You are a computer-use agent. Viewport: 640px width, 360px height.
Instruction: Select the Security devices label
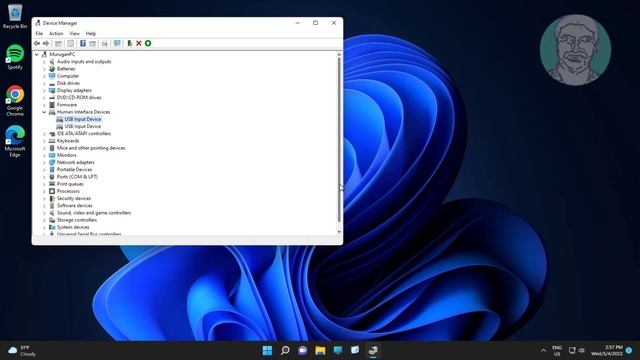[x=74, y=198]
